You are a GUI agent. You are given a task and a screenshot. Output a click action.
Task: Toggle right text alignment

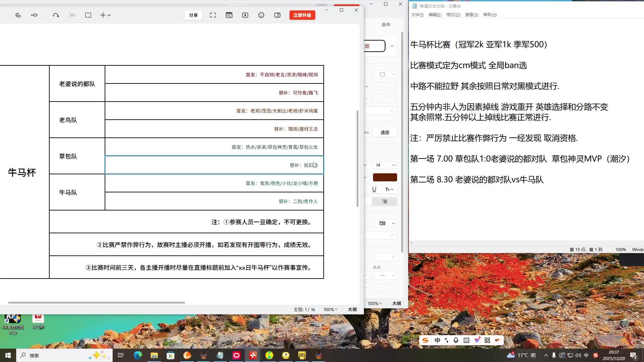tap(384, 201)
